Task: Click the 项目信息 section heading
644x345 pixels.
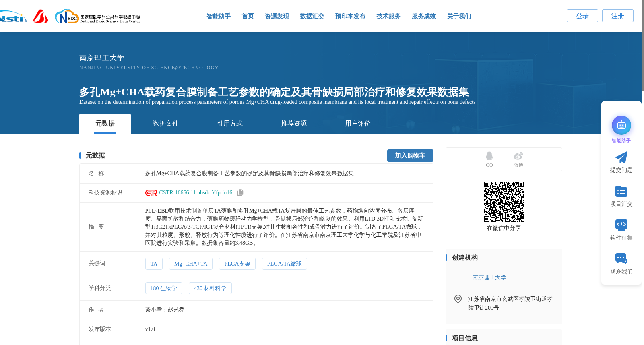Action: (464, 338)
